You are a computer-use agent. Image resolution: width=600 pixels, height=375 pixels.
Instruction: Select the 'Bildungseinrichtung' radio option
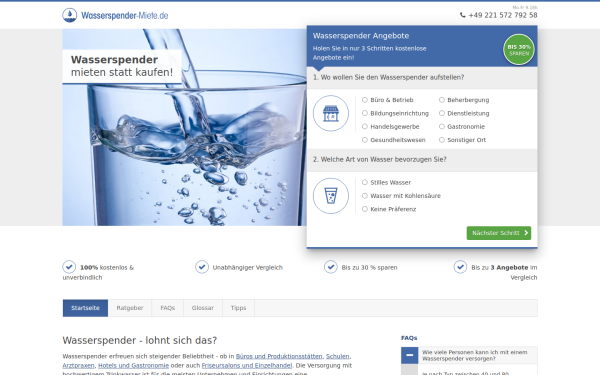(365, 113)
